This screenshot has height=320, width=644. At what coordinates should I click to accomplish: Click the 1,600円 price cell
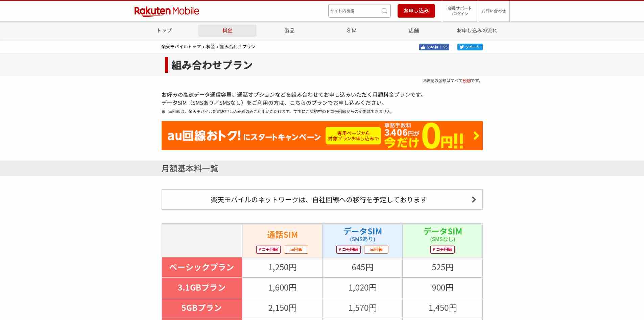coord(282,288)
